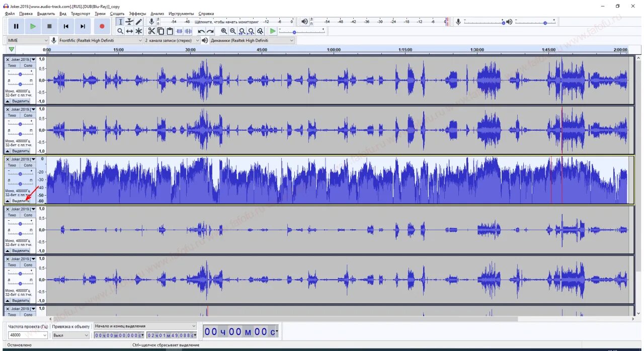Click the Zoom Out icon
Screen dimensions: 644x351
pos(233,31)
